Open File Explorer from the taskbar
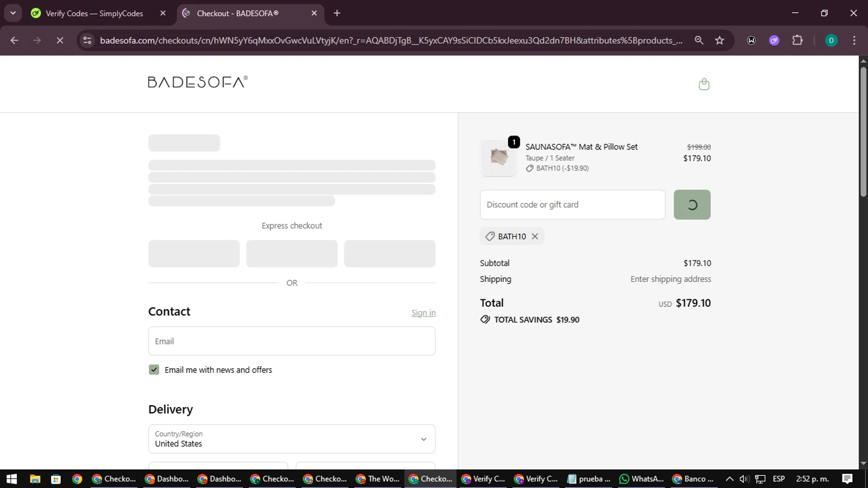The image size is (868, 488). click(x=35, y=479)
